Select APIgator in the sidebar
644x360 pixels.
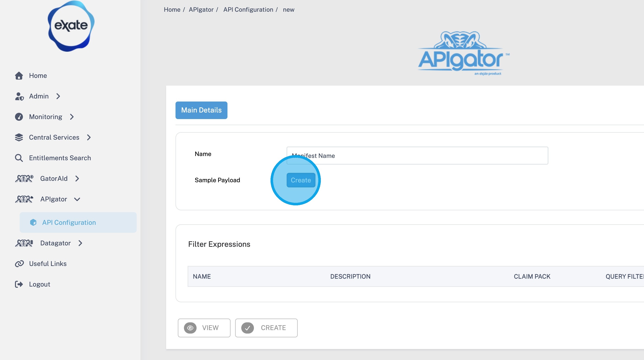click(54, 199)
